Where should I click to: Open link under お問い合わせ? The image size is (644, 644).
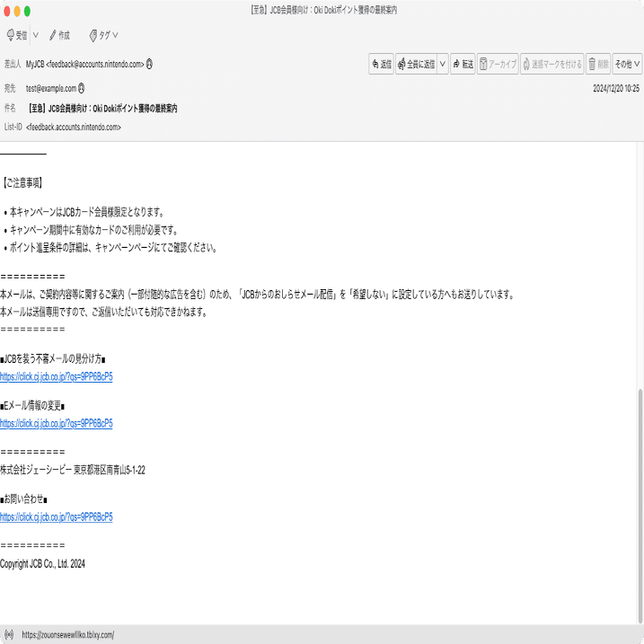click(57, 517)
